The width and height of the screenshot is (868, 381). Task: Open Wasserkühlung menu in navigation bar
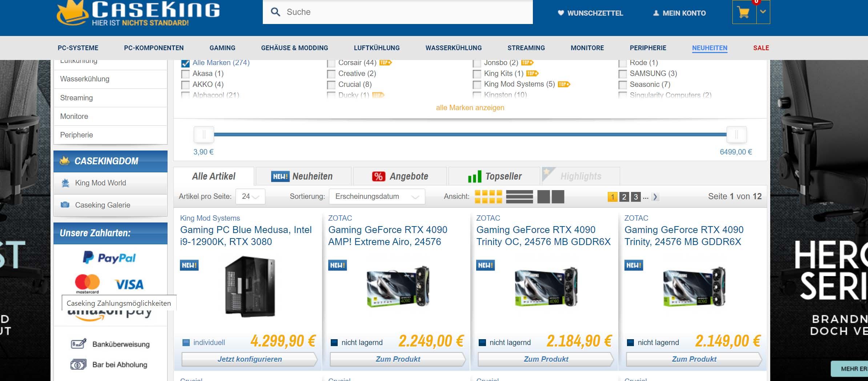point(454,48)
